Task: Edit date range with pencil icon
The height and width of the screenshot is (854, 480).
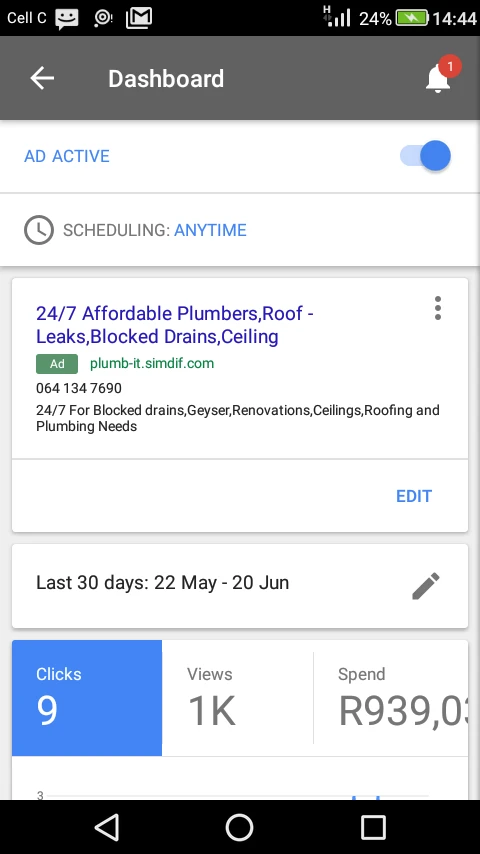Action: click(x=426, y=586)
